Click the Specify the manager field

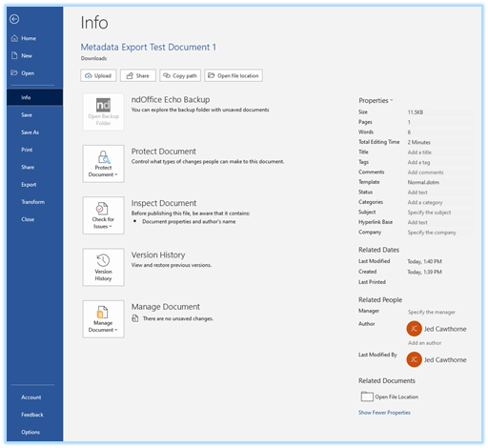(x=432, y=312)
